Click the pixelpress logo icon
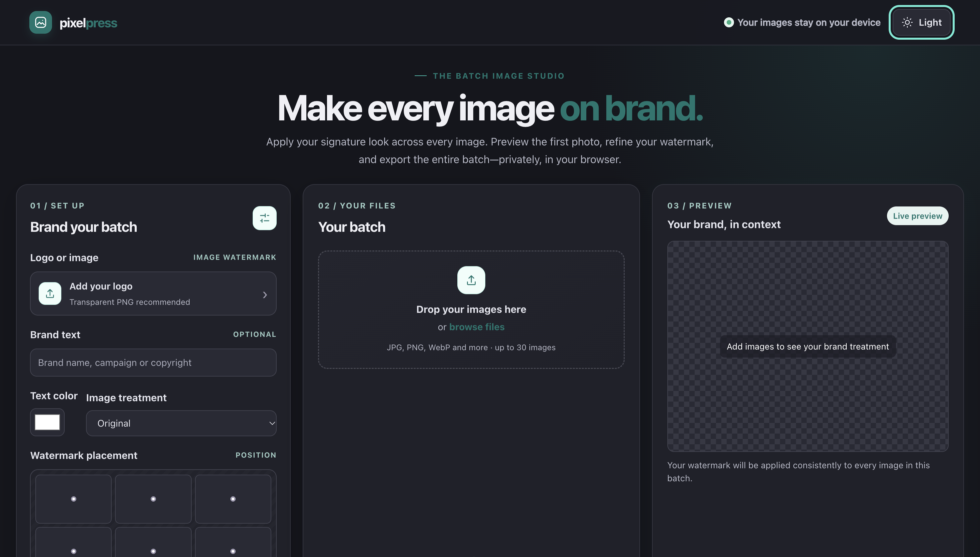 [x=41, y=22]
